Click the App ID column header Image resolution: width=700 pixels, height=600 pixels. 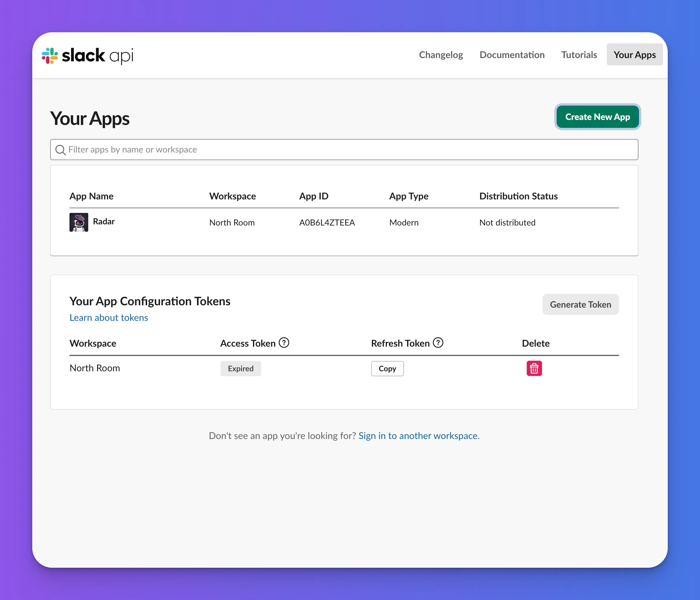pyautogui.click(x=314, y=196)
